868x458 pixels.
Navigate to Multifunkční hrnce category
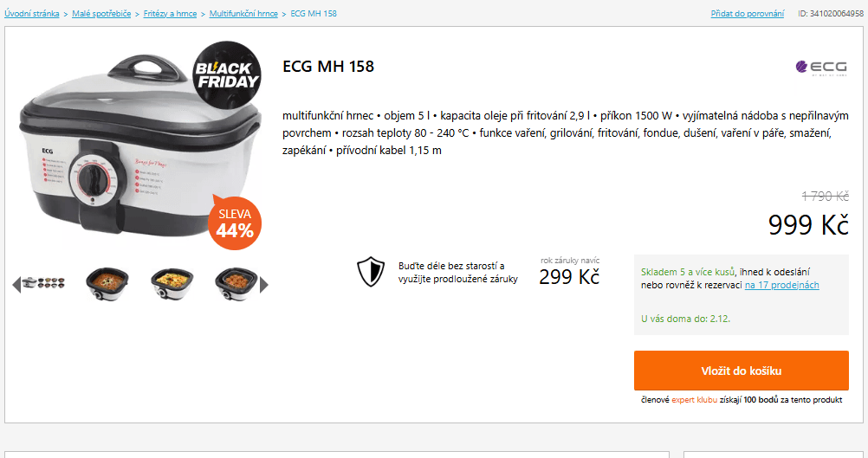click(x=243, y=14)
